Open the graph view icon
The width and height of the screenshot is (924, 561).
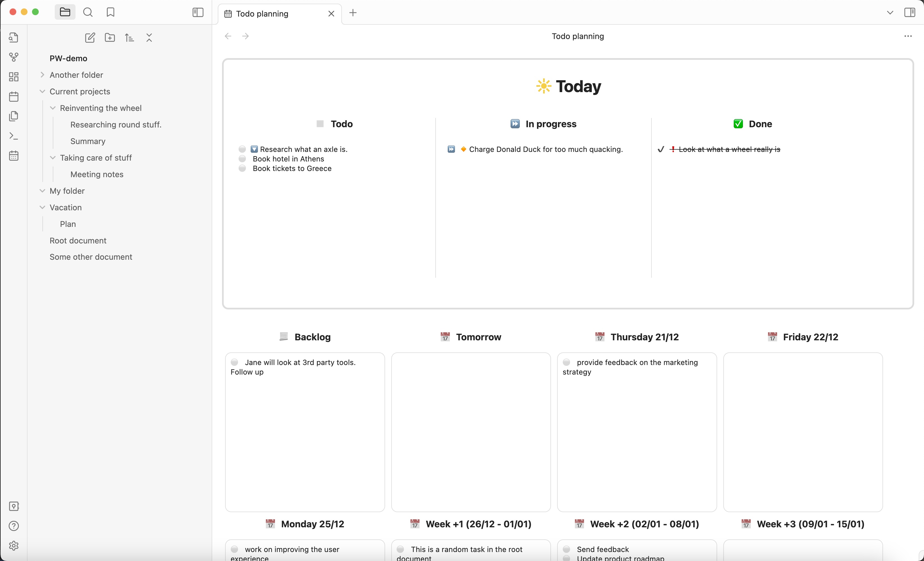point(14,57)
